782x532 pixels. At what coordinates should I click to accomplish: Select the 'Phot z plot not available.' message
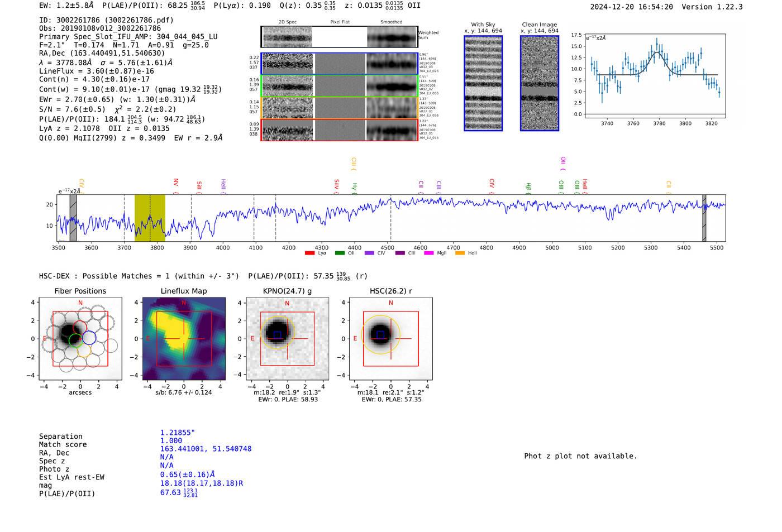[x=580, y=456]
